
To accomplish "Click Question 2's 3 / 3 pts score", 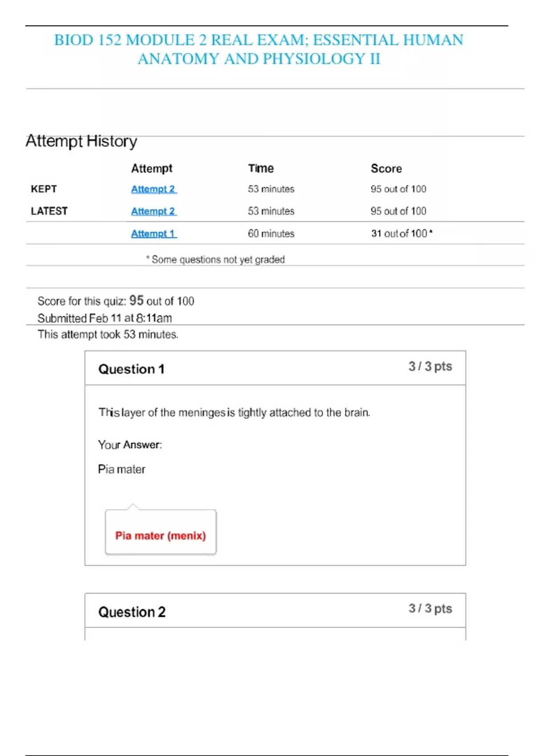I will click(x=430, y=608).
